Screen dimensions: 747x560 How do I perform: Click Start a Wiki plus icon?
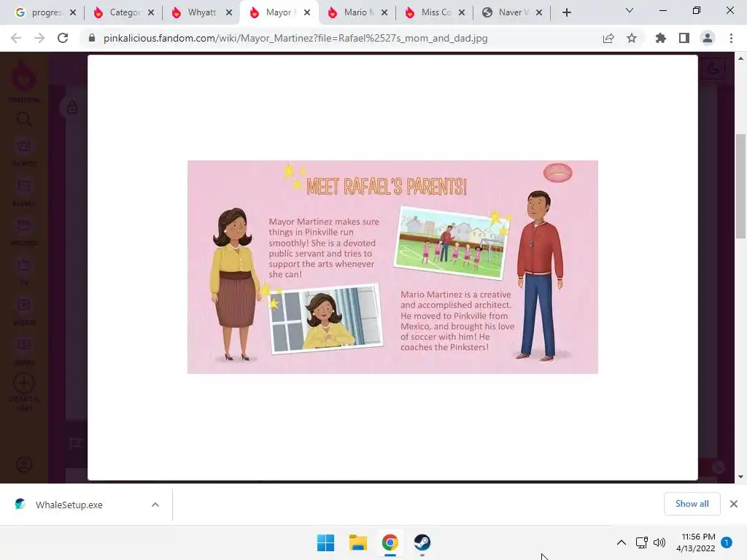(x=24, y=383)
